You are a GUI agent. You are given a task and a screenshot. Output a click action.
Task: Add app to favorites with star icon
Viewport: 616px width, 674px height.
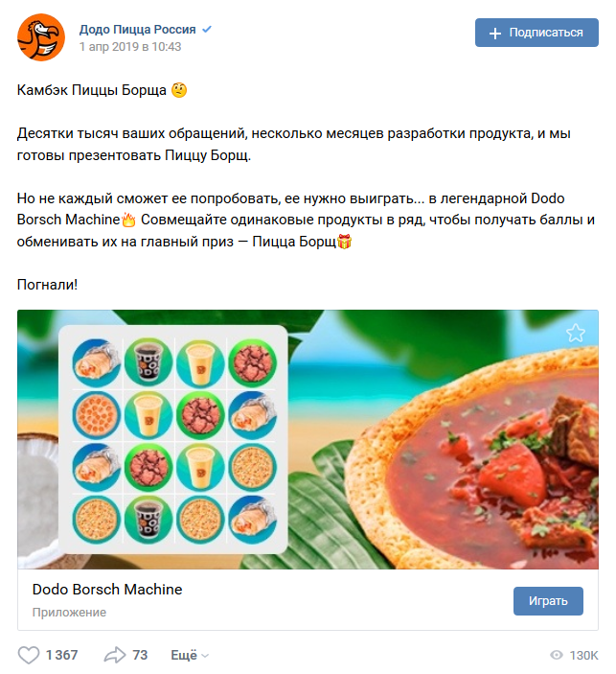(575, 333)
